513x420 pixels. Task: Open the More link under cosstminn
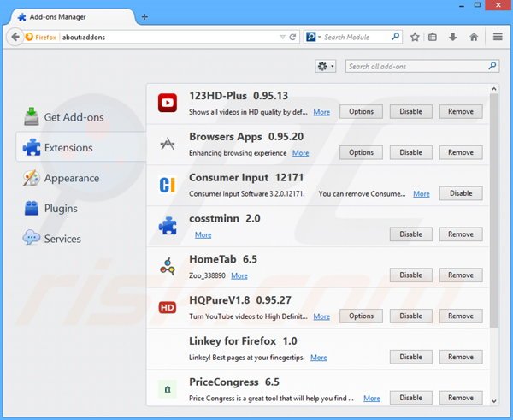203,234
